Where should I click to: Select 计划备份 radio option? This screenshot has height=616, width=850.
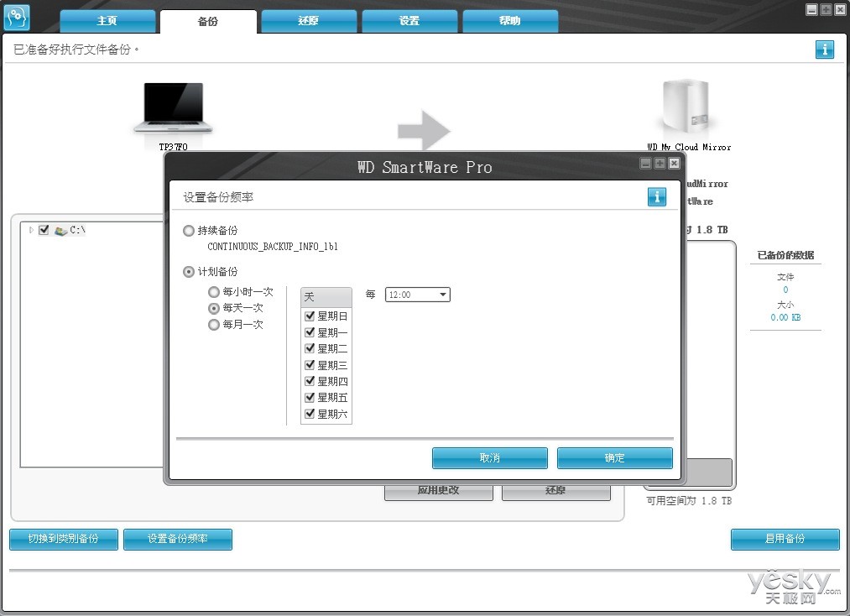189,272
